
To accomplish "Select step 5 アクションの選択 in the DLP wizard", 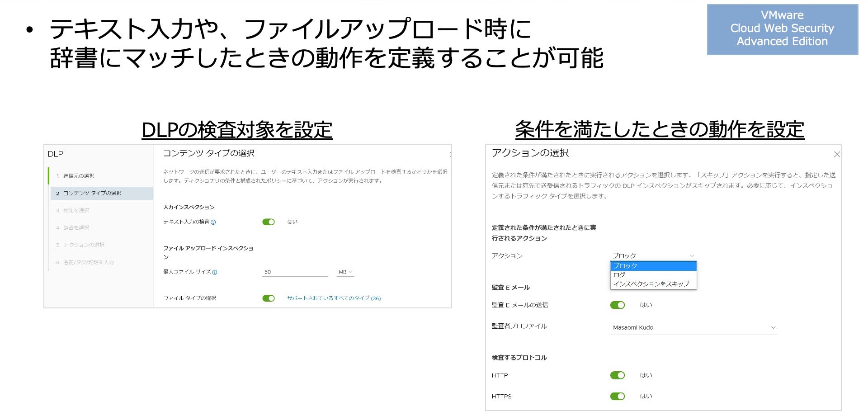I will click(x=83, y=245).
